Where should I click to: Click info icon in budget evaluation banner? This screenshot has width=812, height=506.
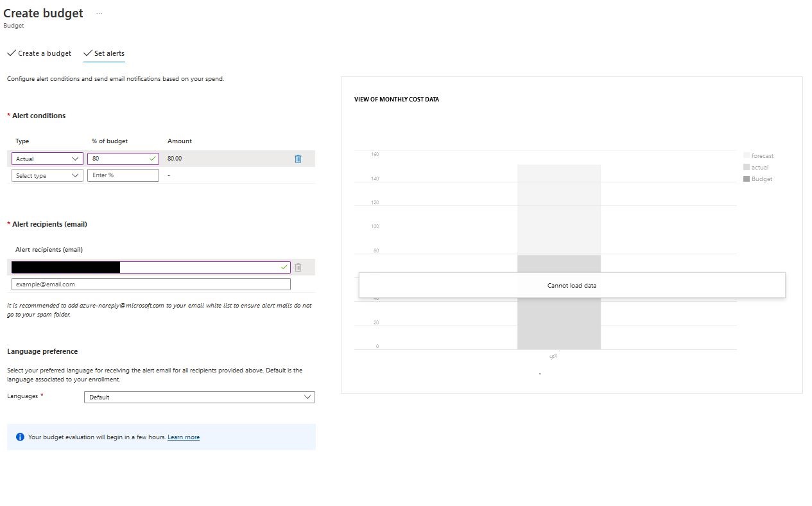click(x=20, y=437)
